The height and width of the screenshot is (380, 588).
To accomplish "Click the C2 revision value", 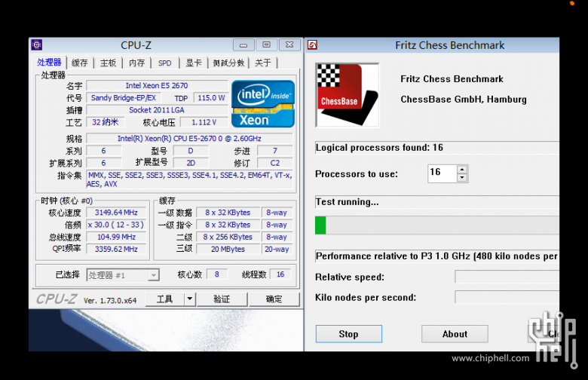I will point(275,163).
